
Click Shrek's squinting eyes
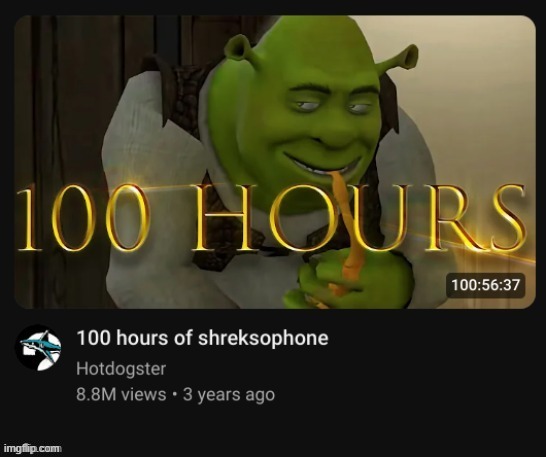pyautogui.click(x=329, y=106)
